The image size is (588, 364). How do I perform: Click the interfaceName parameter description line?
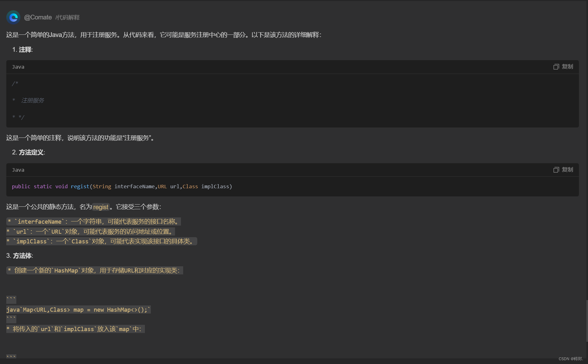(x=93, y=222)
